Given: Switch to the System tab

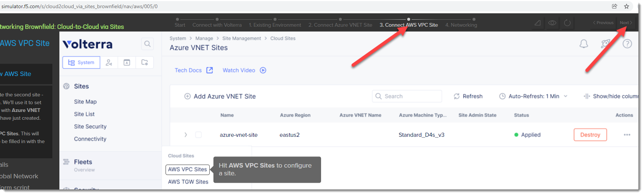Looking at the screenshot, I should pos(81,63).
